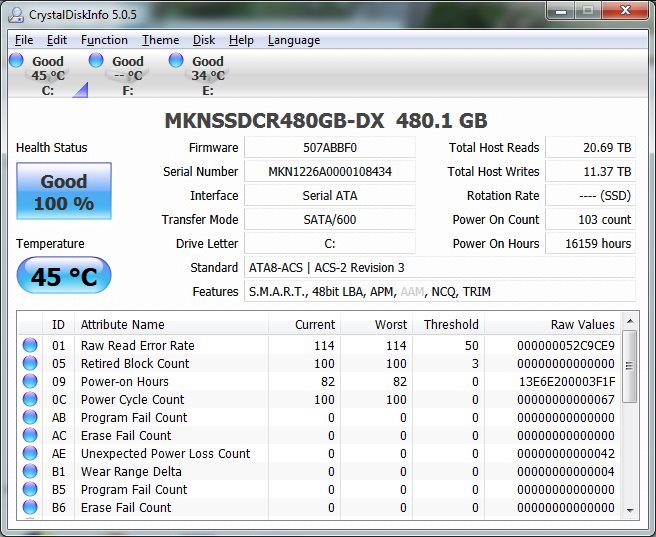
Task: Click status orb for AB Program Fail Count
Action: click(30, 417)
